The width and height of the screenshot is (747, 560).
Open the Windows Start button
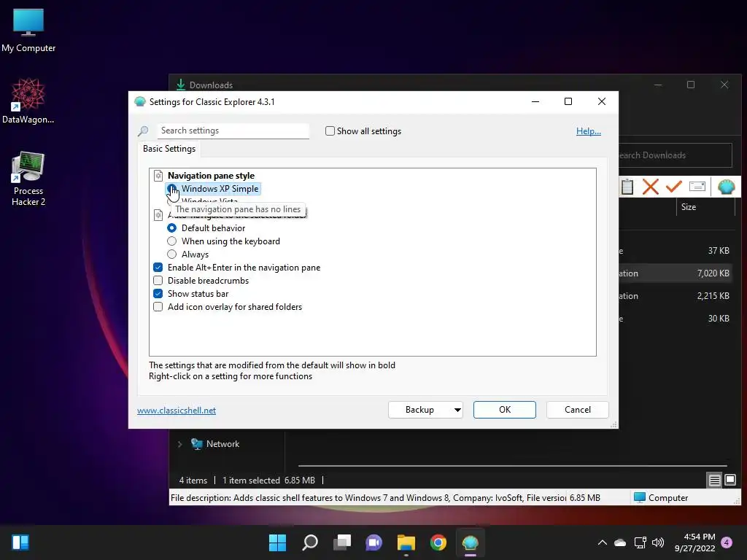click(x=277, y=542)
